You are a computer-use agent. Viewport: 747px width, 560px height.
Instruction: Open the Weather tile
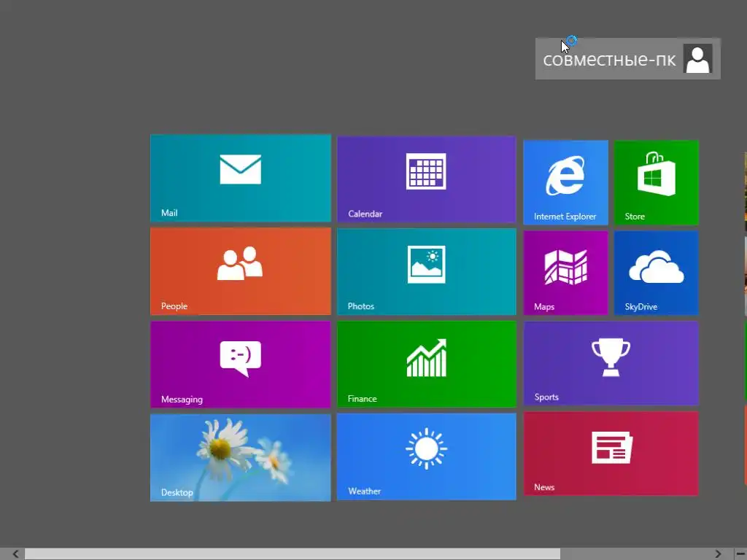426,456
